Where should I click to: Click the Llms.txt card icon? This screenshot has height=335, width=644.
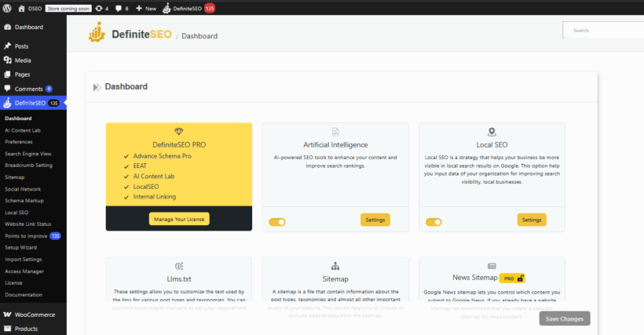[179, 266]
